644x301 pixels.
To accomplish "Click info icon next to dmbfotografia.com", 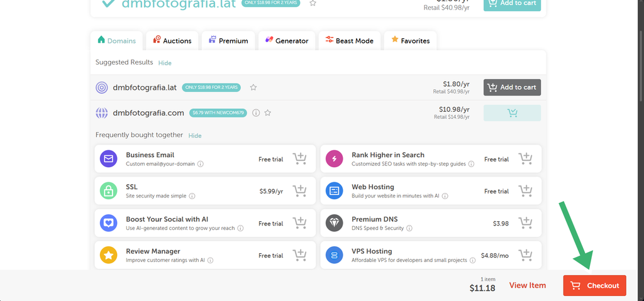I will pos(256,112).
